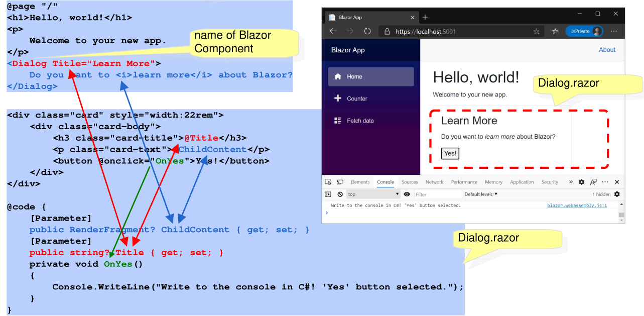644x316 pixels.
Task: Open the favorites list icon
Action: [555, 31]
